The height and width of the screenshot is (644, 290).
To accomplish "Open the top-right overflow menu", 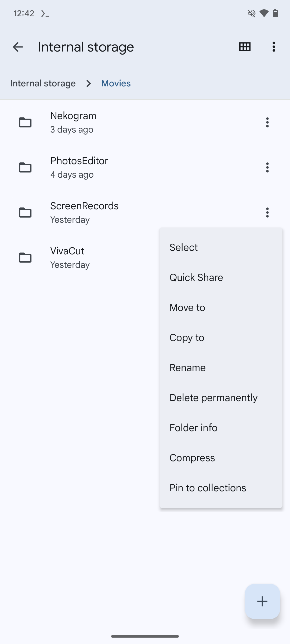I will coord(274,47).
